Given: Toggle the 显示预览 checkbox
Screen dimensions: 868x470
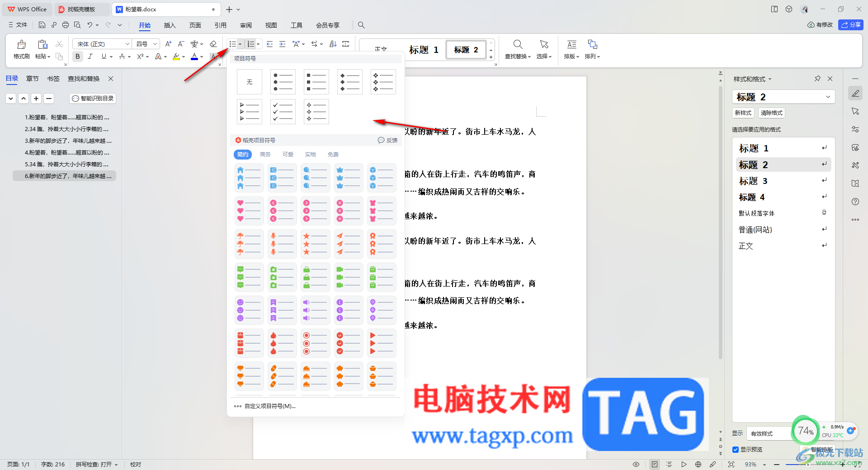Looking at the screenshot, I should (x=736, y=450).
